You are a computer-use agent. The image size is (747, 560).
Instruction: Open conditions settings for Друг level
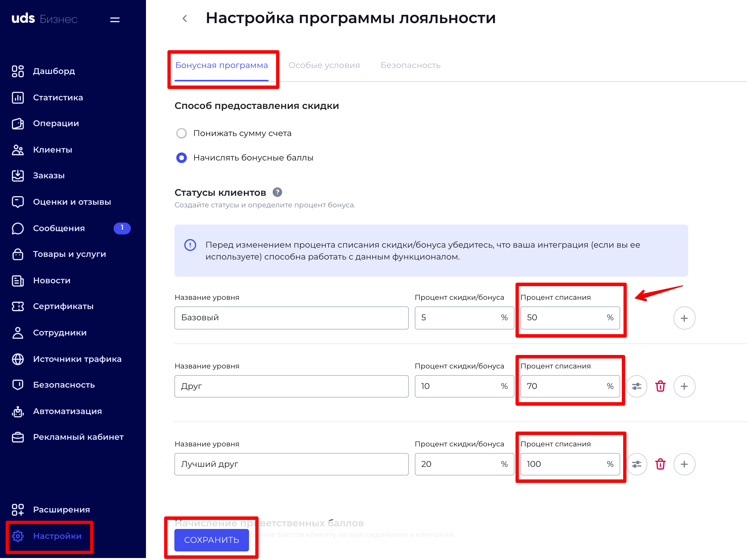pos(637,387)
